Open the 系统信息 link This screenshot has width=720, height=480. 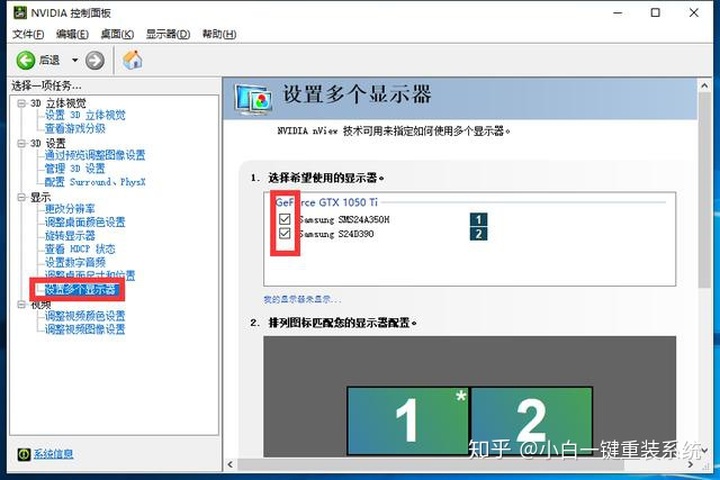(53, 454)
